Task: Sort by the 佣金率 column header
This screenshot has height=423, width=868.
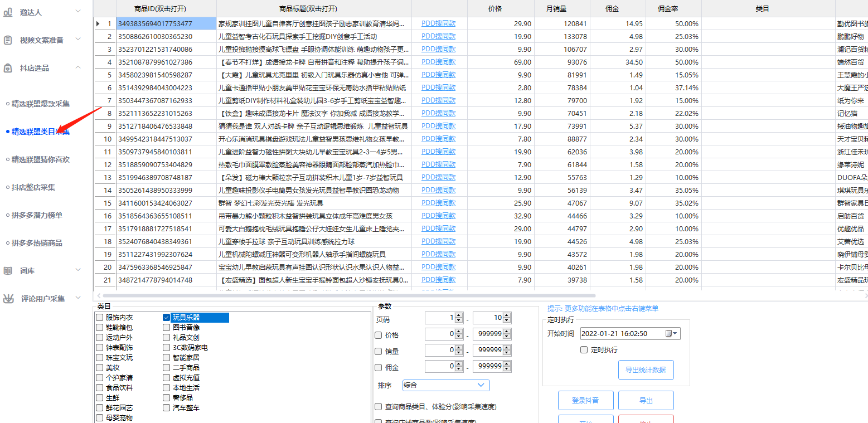Action: (x=673, y=9)
